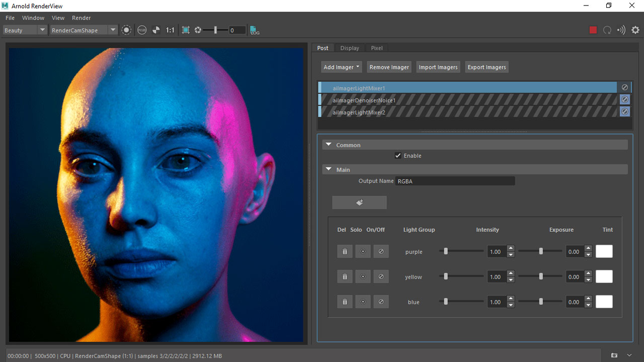Click the Add Imager button
This screenshot has width=644, height=362.
click(341, 67)
